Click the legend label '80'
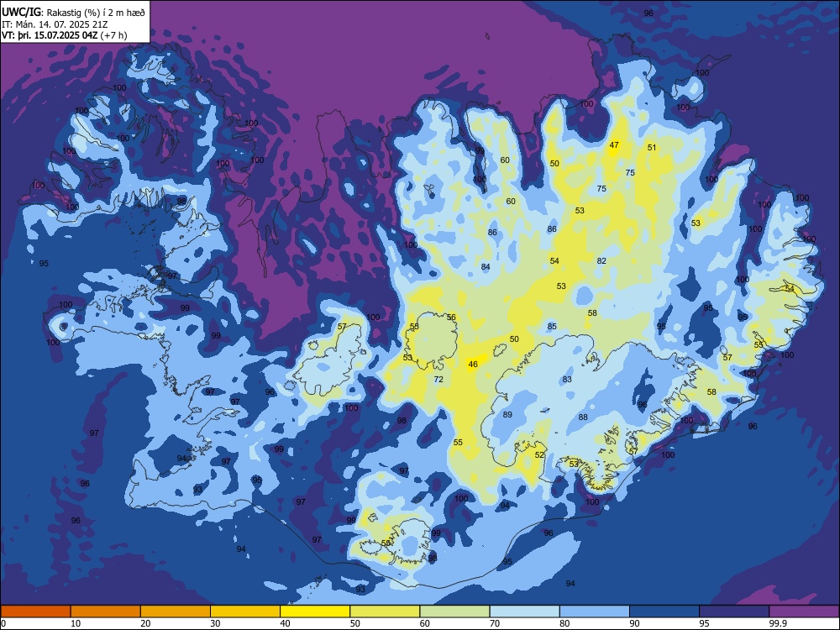 coord(564,623)
